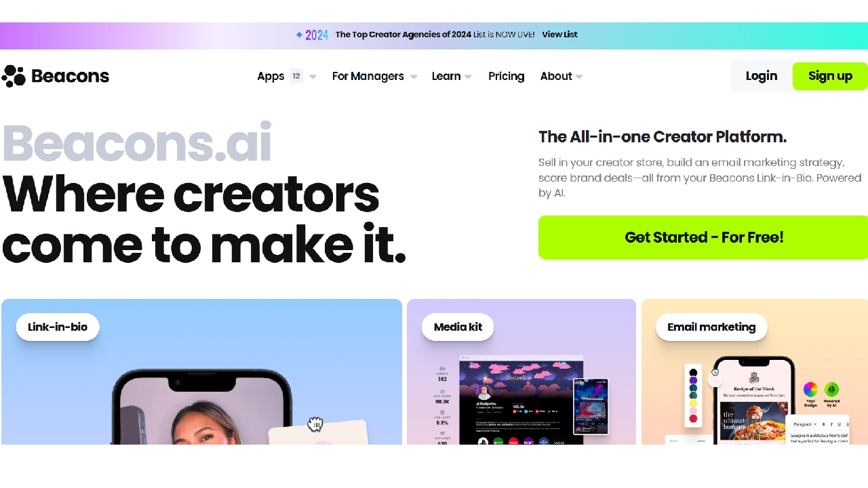Image resolution: width=868 pixels, height=488 pixels.
Task: Click the crest logo in email preview
Action: point(754,378)
